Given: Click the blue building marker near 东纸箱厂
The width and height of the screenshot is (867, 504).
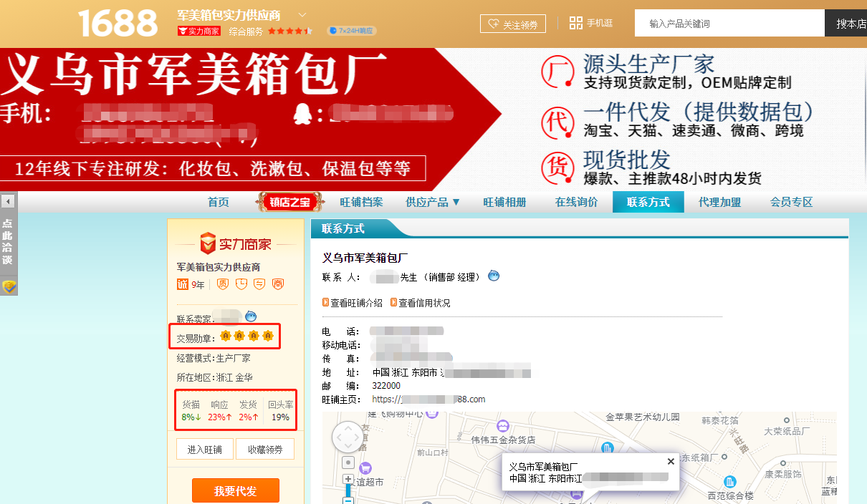Looking at the screenshot, I should [x=608, y=448].
